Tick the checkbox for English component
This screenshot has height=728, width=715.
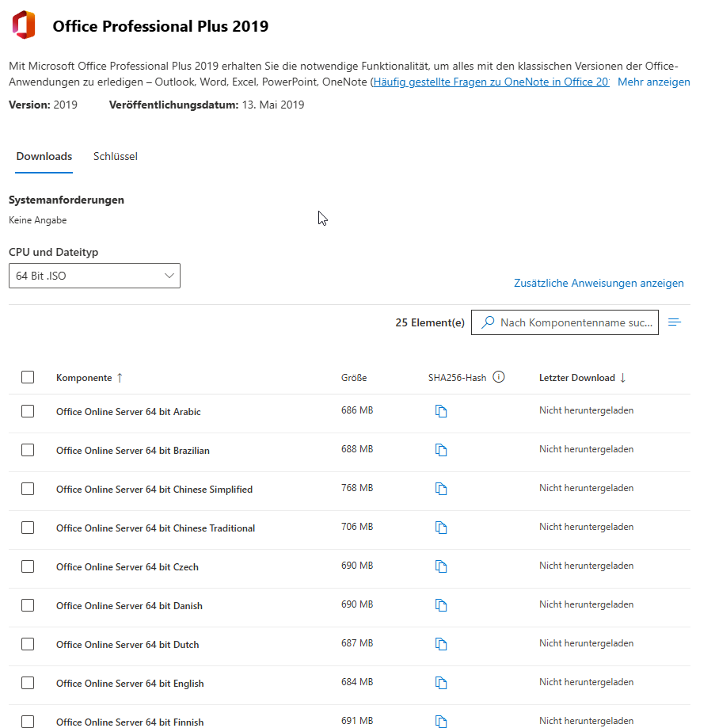tap(28, 683)
